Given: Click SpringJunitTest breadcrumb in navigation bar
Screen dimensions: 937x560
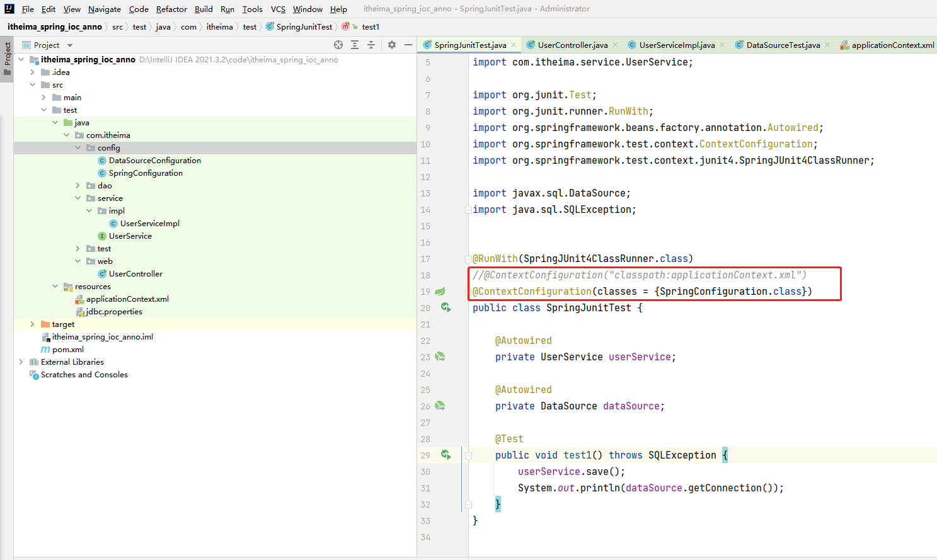Looking at the screenshot, I should [299, 26].
